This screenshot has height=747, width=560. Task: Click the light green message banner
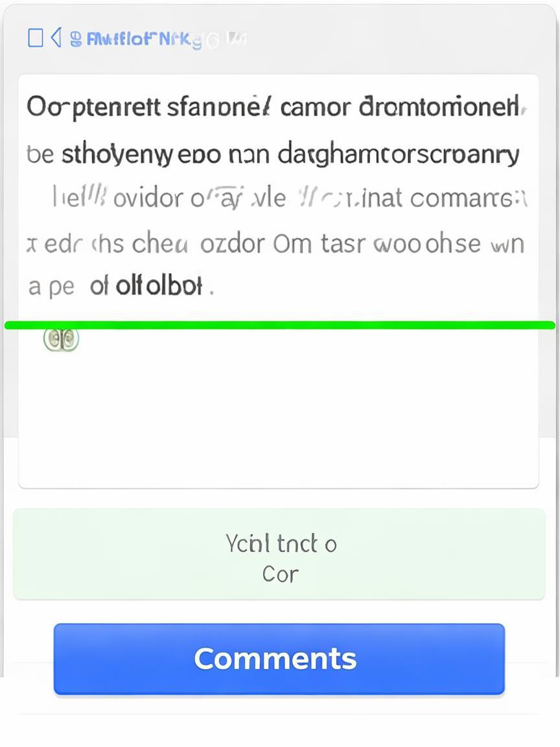[279, 554]
